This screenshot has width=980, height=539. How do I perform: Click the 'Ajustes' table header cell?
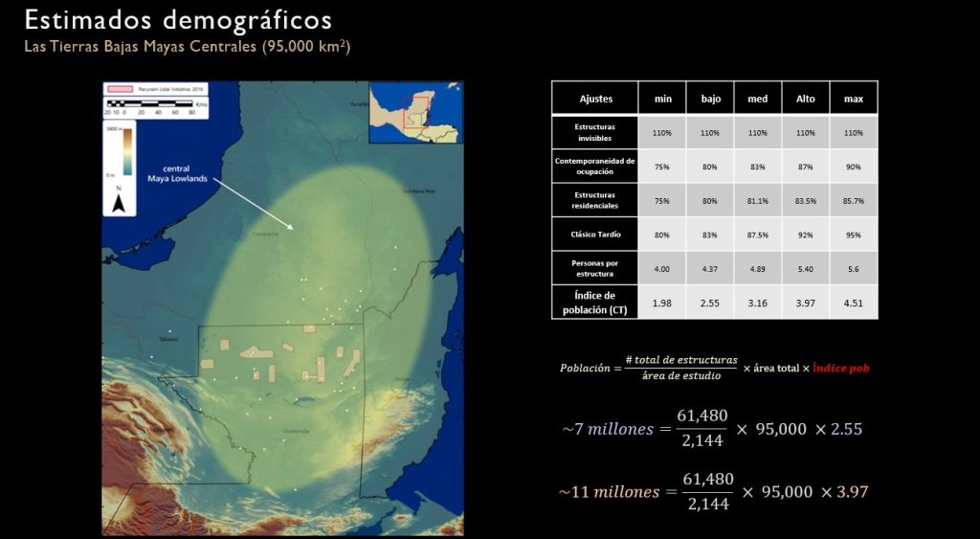tap(595, 98)
